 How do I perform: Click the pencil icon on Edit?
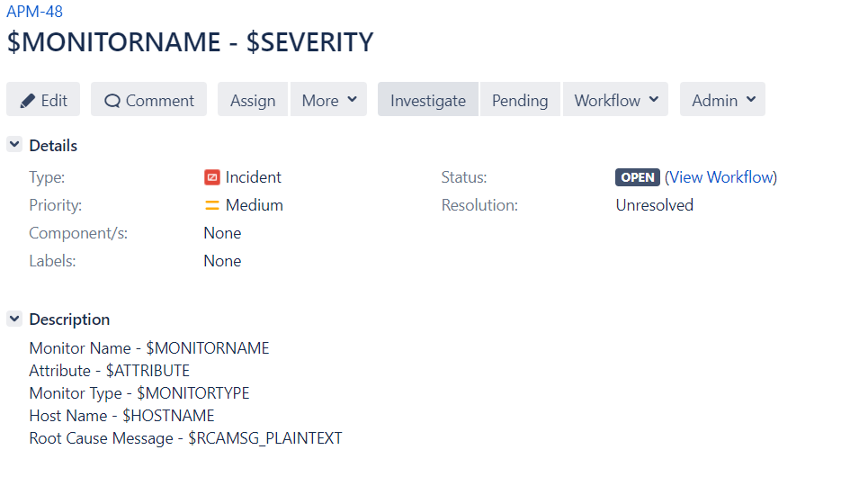coord(28,101)
